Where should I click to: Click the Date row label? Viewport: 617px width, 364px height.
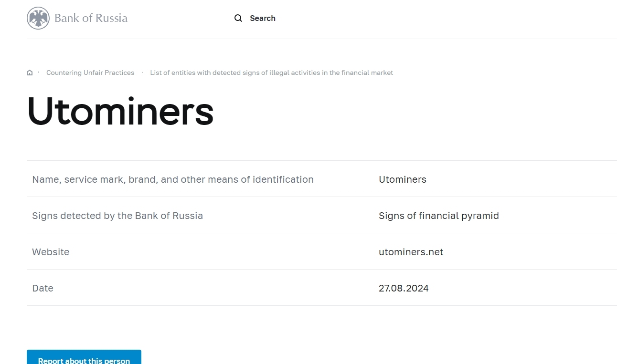[43, 288]
